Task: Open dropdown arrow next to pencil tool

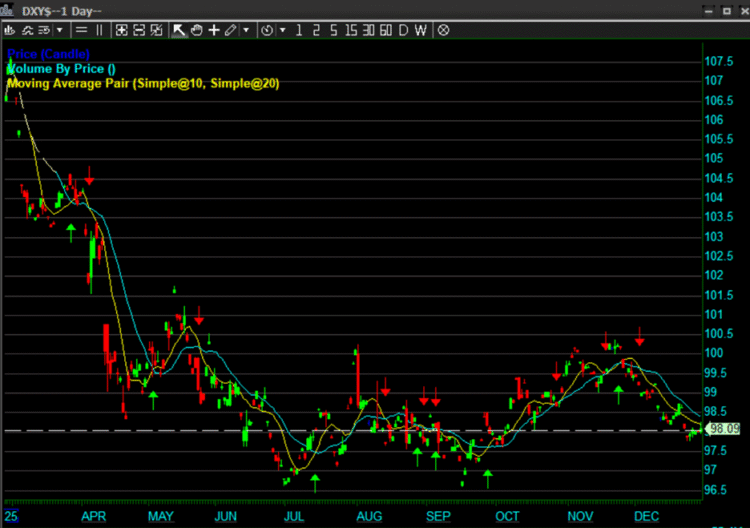Action: [247, 30]
